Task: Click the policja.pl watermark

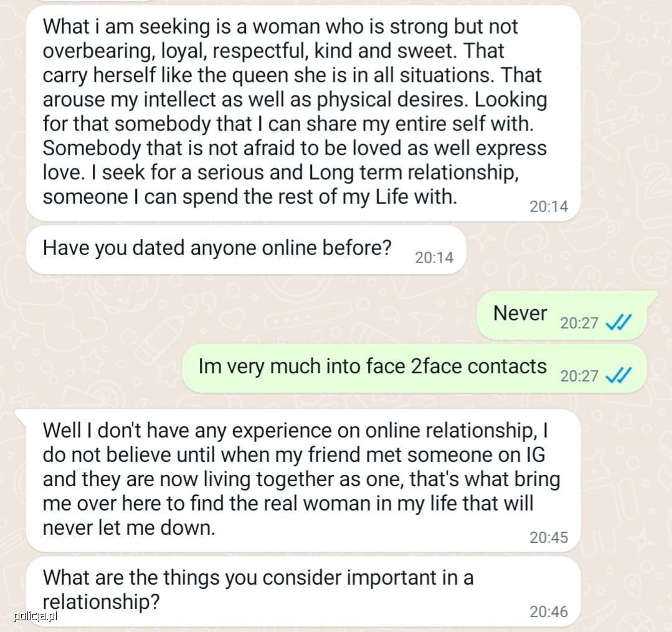Action: (x=36, y=617)
